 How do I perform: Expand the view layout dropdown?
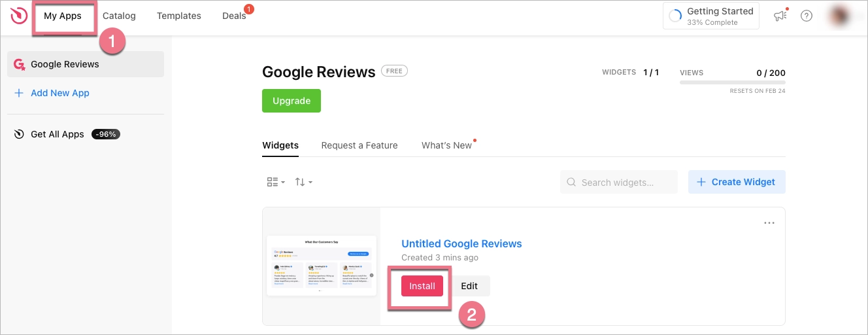(x=276, y=182)
